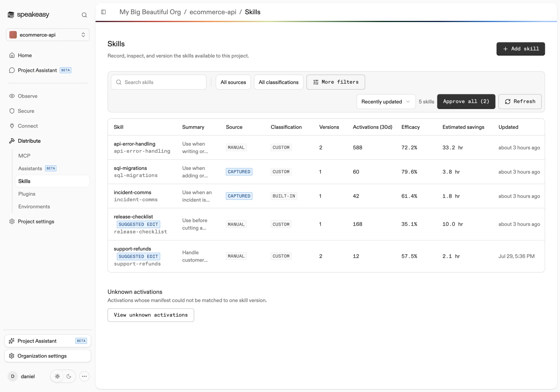Click BUILT-IN badge in incident-comms row

pyautogui.click(x=284, y=196)
